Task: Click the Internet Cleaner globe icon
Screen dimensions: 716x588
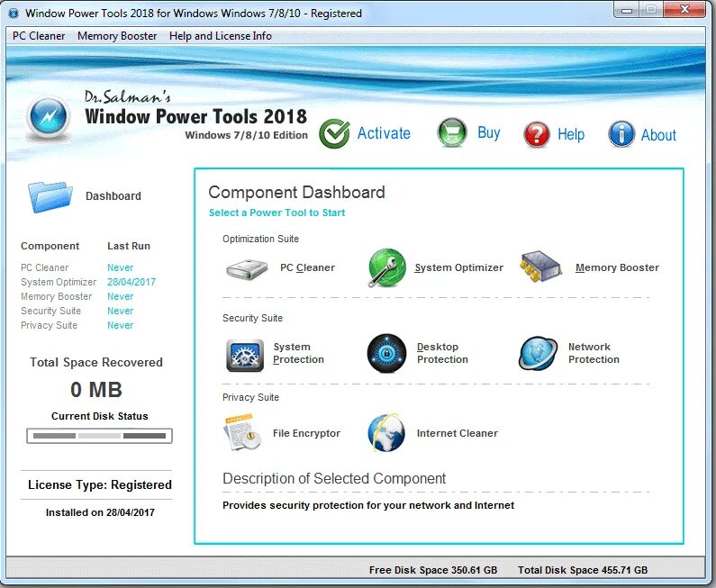Action: 386,433
